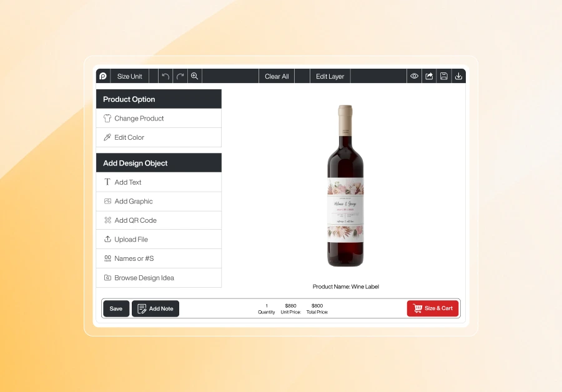Click the download icon in toolbar
Viewport: 562px width, 392px height.
(x=458, y=76)
